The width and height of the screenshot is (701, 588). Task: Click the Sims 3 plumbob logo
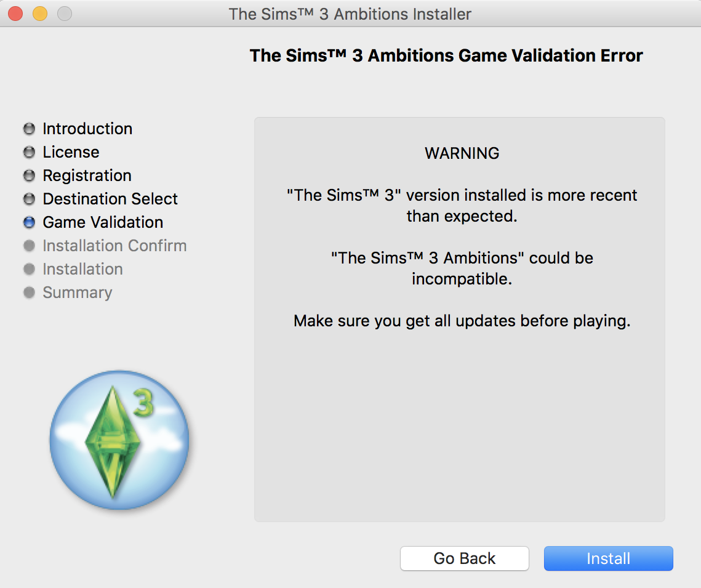click(119, 439)
